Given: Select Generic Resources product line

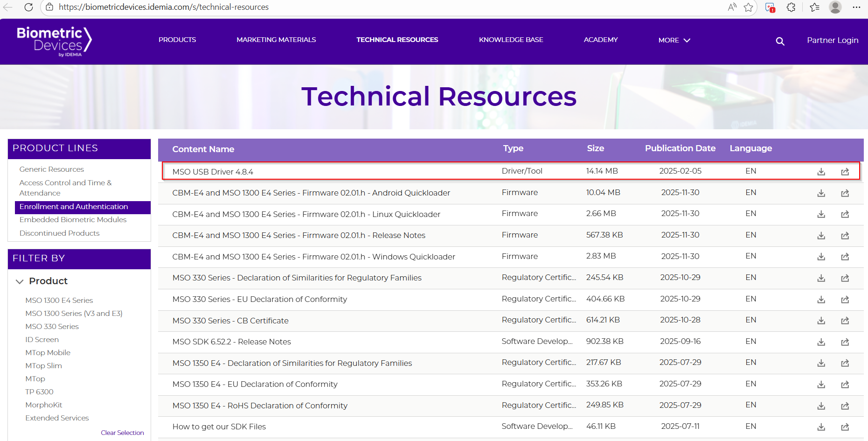Looking at the screenshot, I should click(x=52, y=169).
